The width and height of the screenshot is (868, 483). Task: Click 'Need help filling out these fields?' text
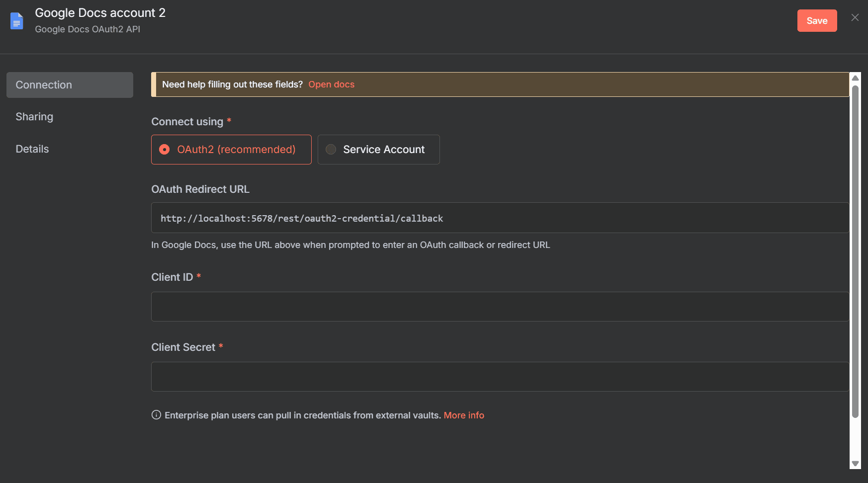click(232, 84)
